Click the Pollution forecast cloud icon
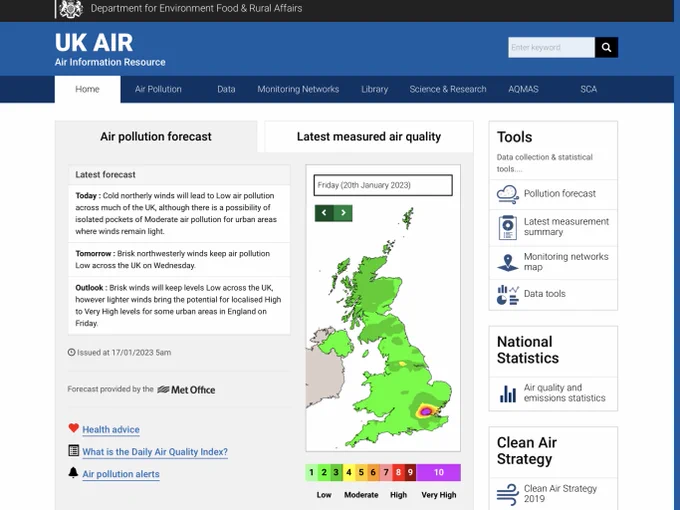The height and width of the screenshot is (510, 680). point(507,194)
